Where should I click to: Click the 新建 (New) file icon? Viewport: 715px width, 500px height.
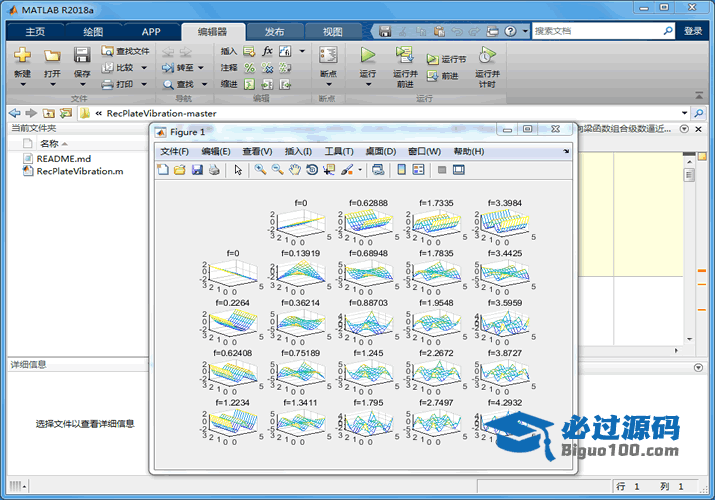click(22, 55)
